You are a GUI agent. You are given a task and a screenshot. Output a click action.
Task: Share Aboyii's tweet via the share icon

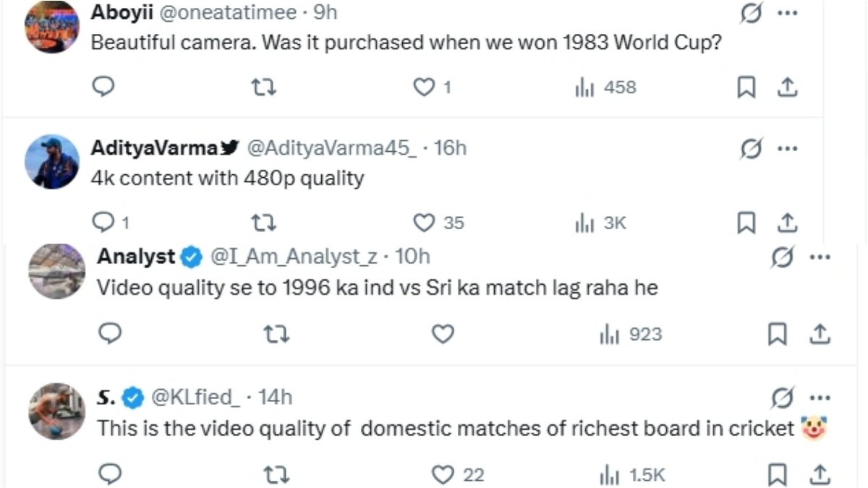tap(787, 87)
